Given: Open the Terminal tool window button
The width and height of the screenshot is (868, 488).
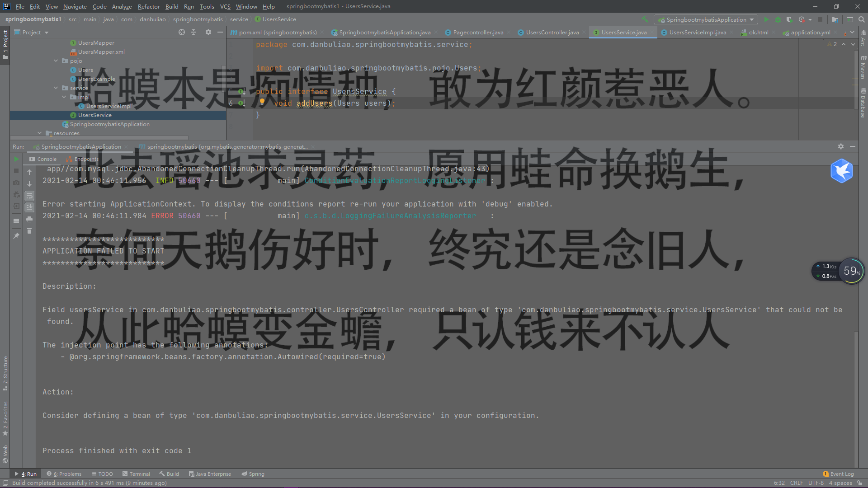Looking at the screenshot, I should point(136,474).
